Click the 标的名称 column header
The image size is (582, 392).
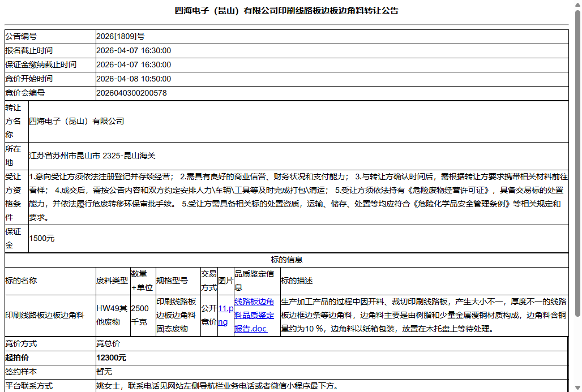[50, 281]
